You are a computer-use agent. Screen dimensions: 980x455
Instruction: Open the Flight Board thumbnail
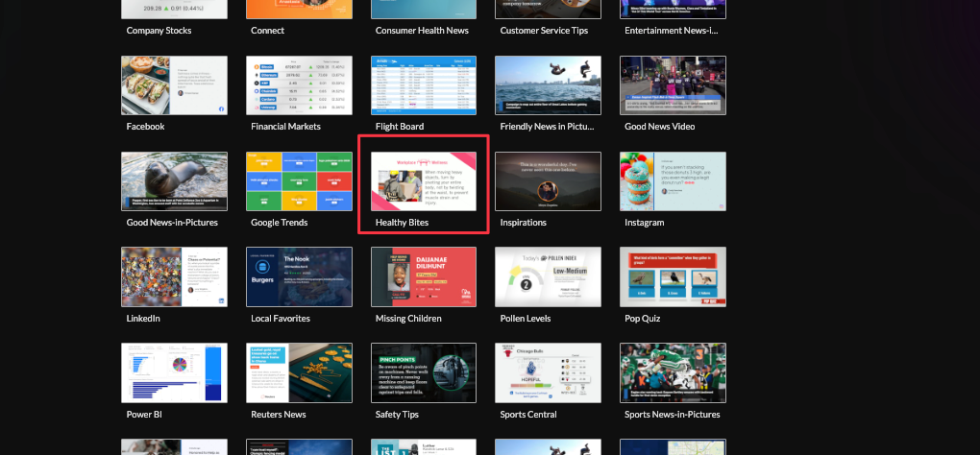[x=424, y=84]
